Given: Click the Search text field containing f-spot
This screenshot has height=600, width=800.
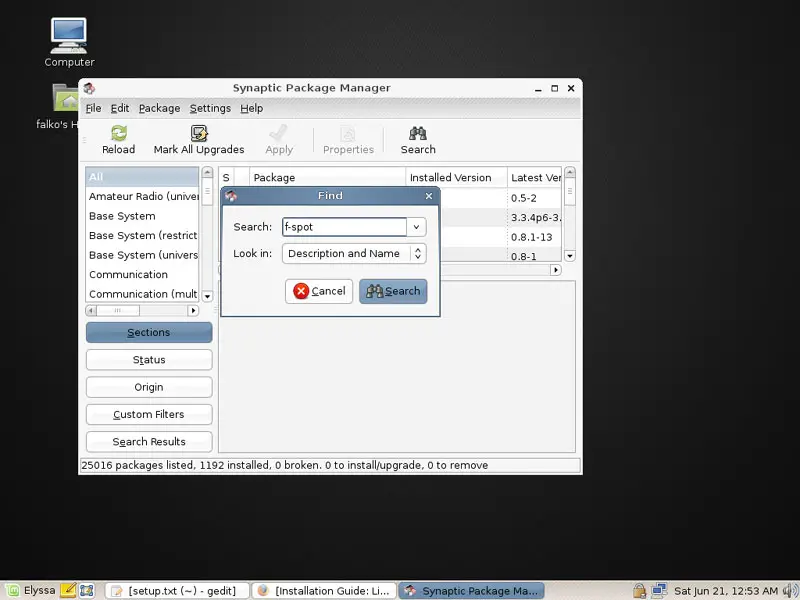Looking at the screenshot, I should point(343,227).
